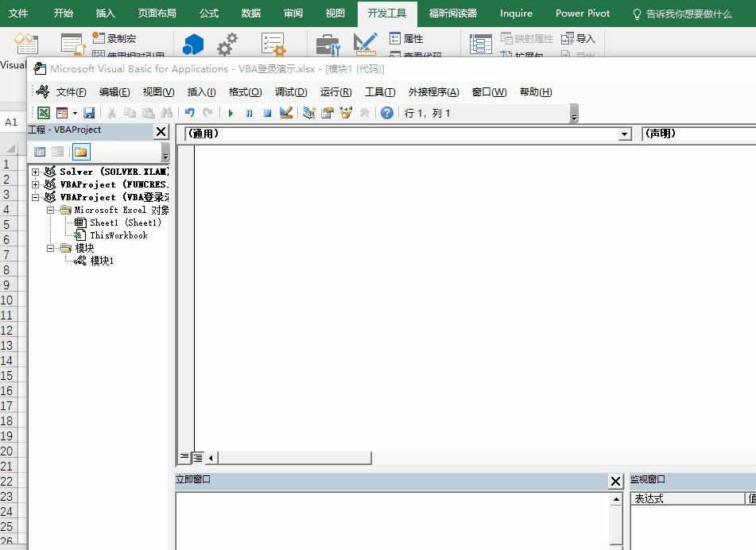756x550 pixels.
Task: Toggle Design Mode icon in VBA toolbar
Action: pos(286,113)
